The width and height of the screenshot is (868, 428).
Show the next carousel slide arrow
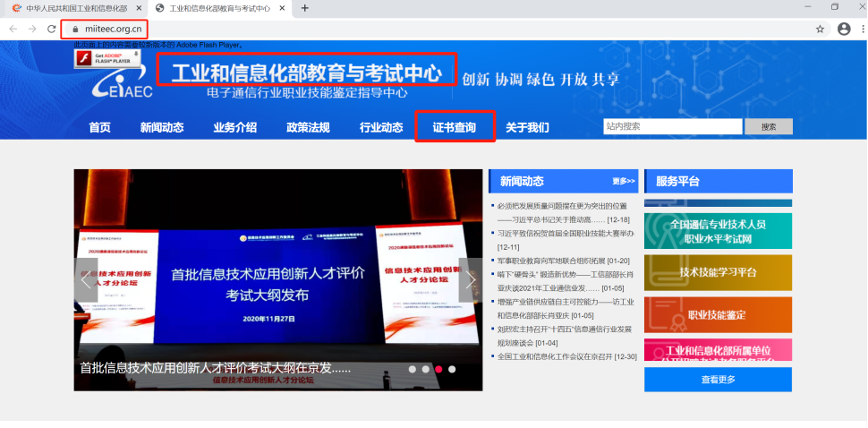[x=471, y=279]
